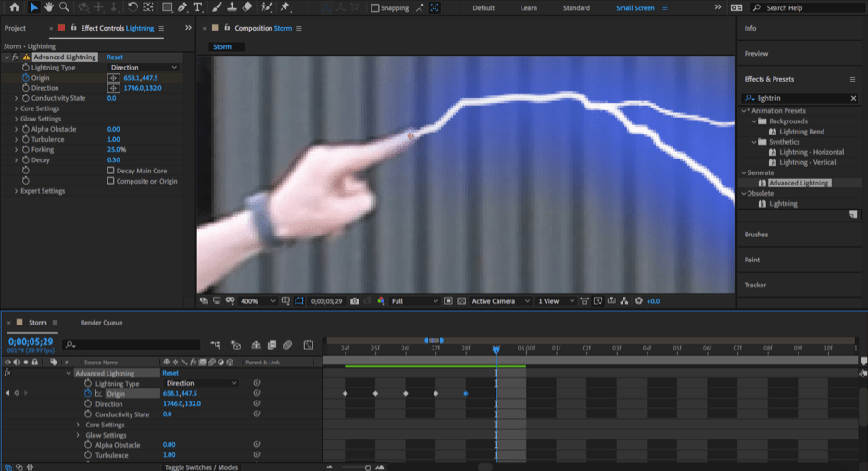Open the viewer resolution dropdown set to Full
This screenshot has height=471, width=868.
(414, 301)
